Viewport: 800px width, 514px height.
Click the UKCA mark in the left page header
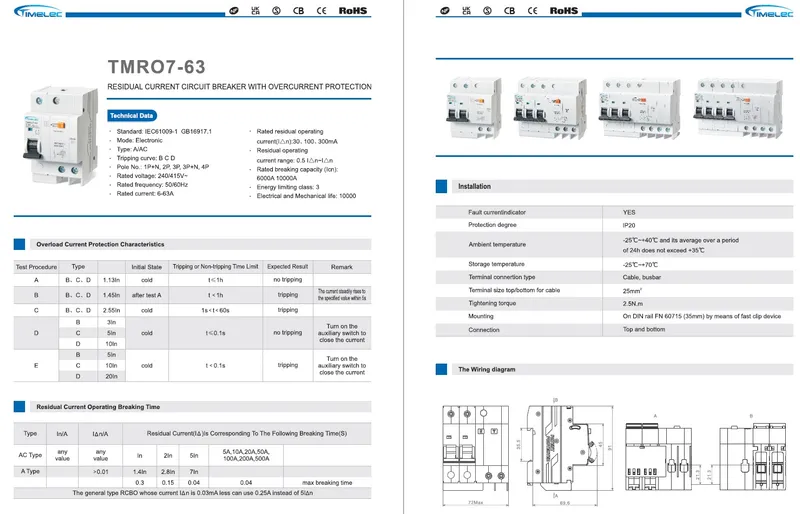coord(256,10)
